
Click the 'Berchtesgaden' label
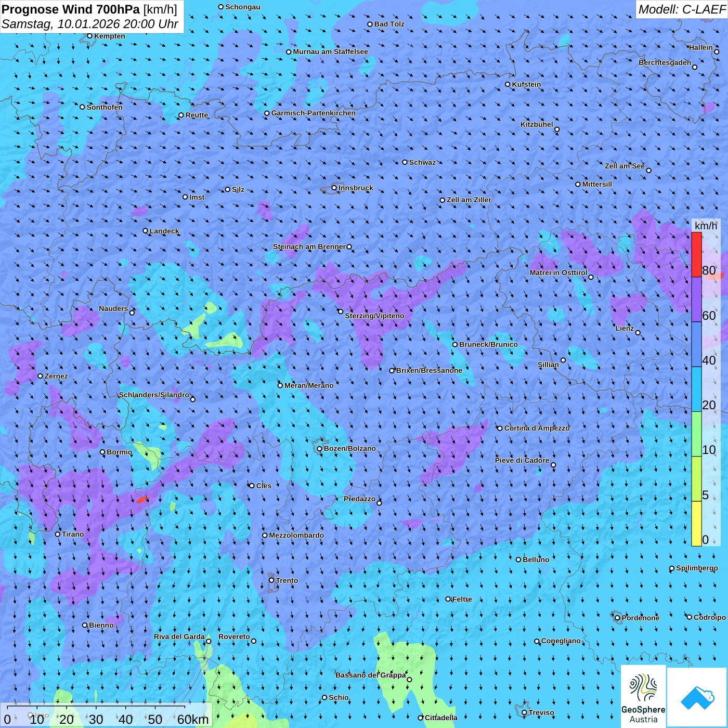665,62
